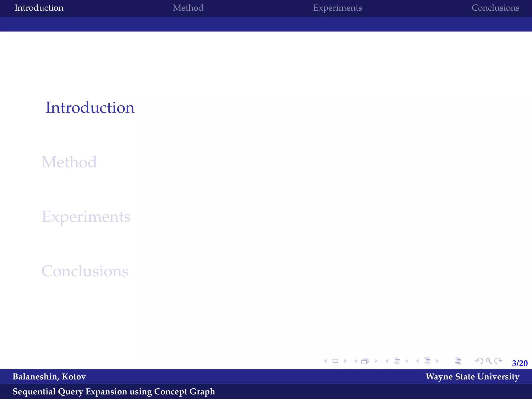Click the go back curved arrow icon
Viewport: 532px width, 399px height.
pos(479,361)
